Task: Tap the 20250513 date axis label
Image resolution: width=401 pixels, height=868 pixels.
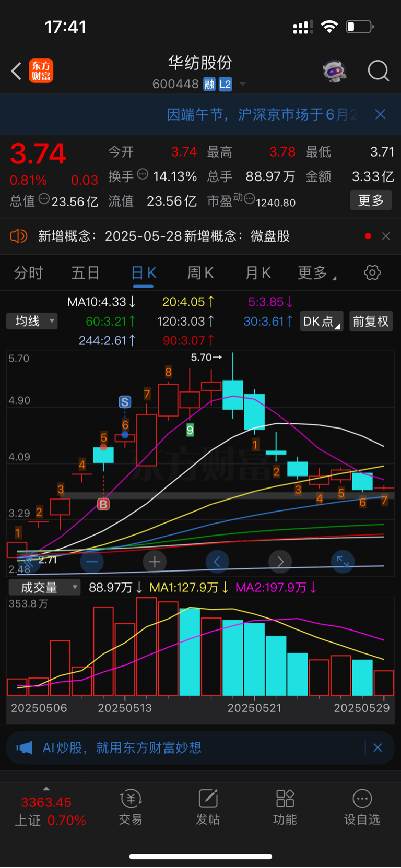Action: point(125,708)
